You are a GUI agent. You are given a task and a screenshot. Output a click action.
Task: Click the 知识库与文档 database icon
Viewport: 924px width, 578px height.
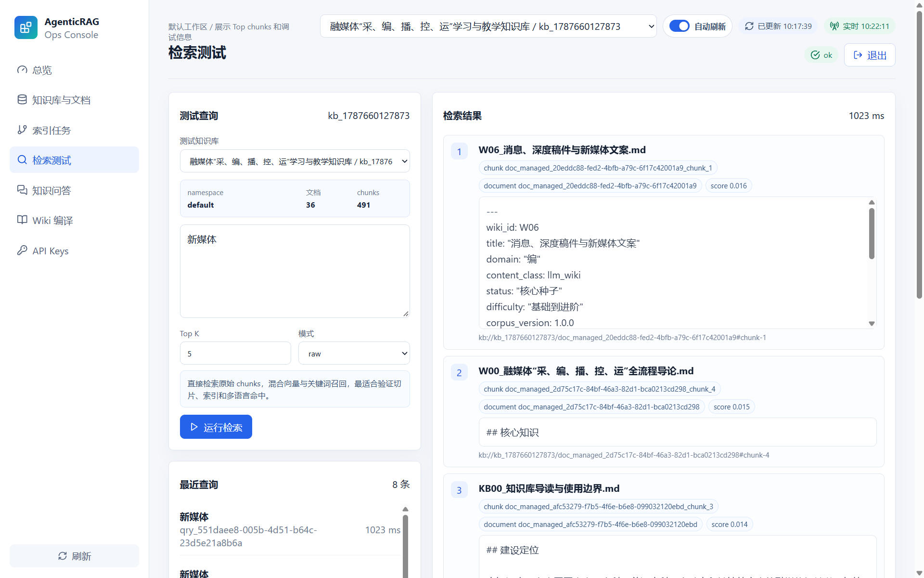pyautogui.click(x=22, y=100)
